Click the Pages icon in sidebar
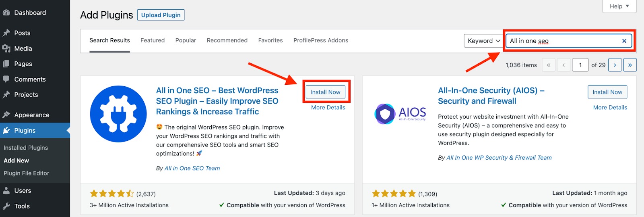Viewport: 644px width, 217px height. point(6,64)
